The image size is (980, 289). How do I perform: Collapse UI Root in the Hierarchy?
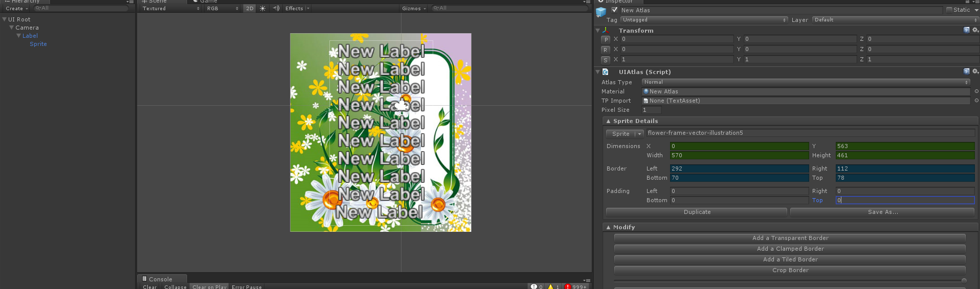[5, 19]
